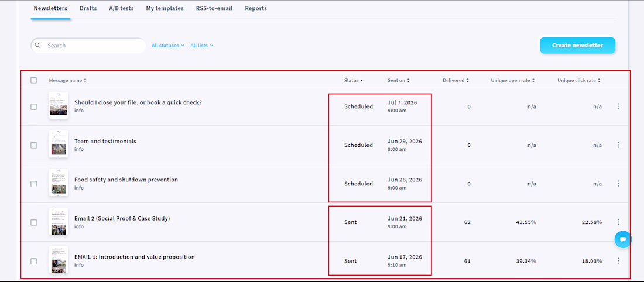Screen dimensions: 644x282
Task: Sort the table by Sent on date
Action: [x=399, y=81]
